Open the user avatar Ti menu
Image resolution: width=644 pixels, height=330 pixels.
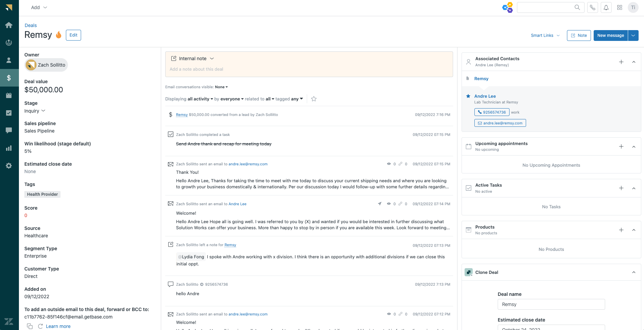pyautogui.click(x=633, y=7)
